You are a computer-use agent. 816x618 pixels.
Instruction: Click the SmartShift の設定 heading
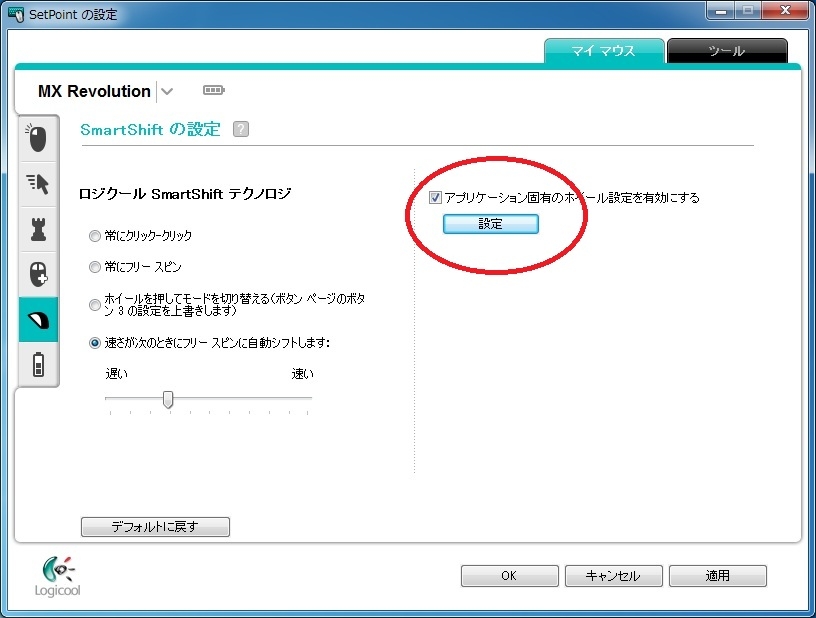pyautogui.click(x=150, y=129)
